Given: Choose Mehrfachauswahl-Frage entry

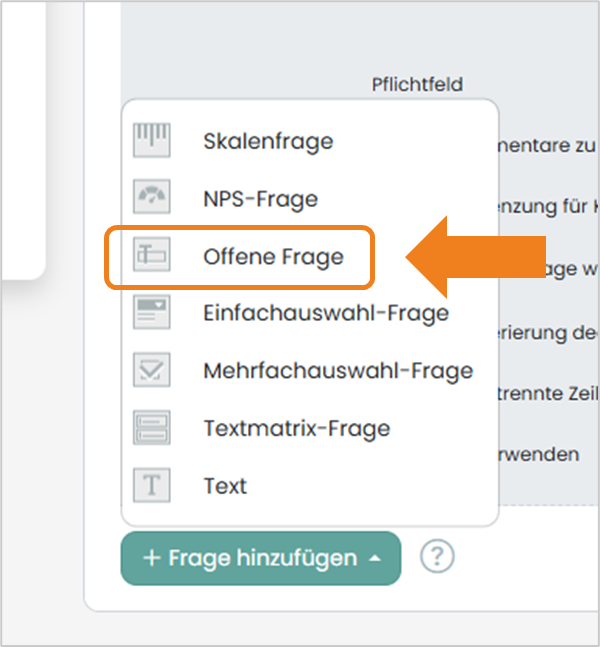Looking at the screenshot, I should point(338,371).
